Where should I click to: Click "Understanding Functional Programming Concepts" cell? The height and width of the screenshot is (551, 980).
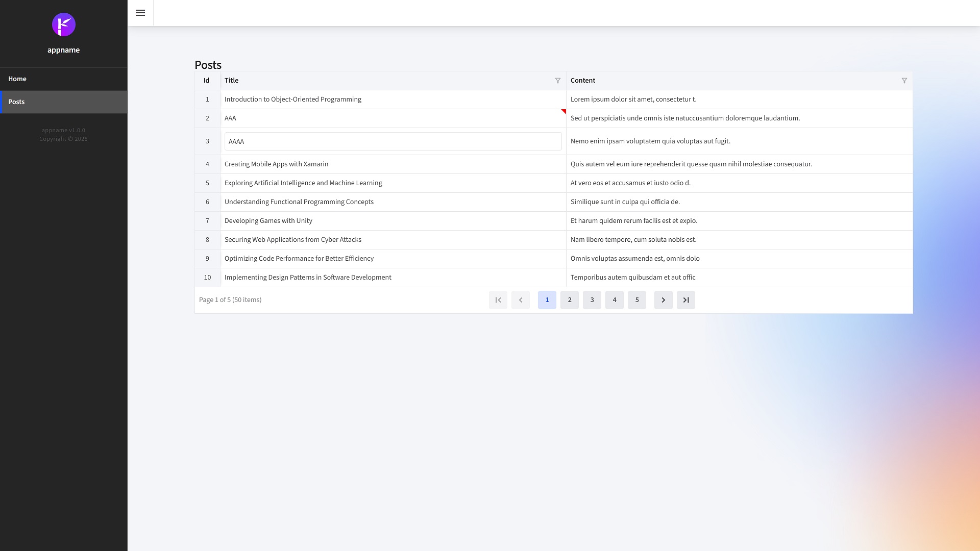[393, 202]
